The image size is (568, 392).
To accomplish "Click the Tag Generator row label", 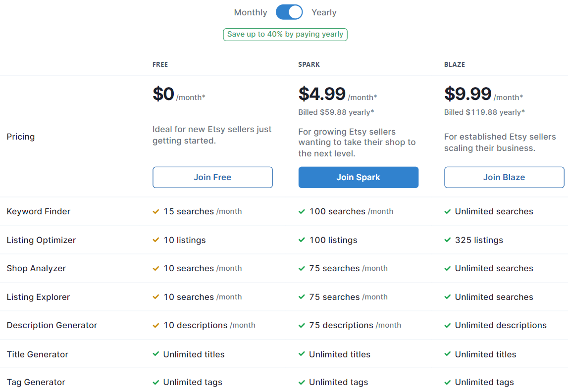I will pos(36,382).
